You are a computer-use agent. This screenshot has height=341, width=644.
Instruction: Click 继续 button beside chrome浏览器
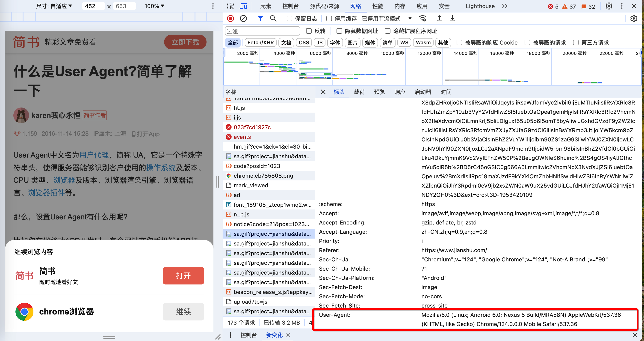pyautogui.click(x=183, y=311)
